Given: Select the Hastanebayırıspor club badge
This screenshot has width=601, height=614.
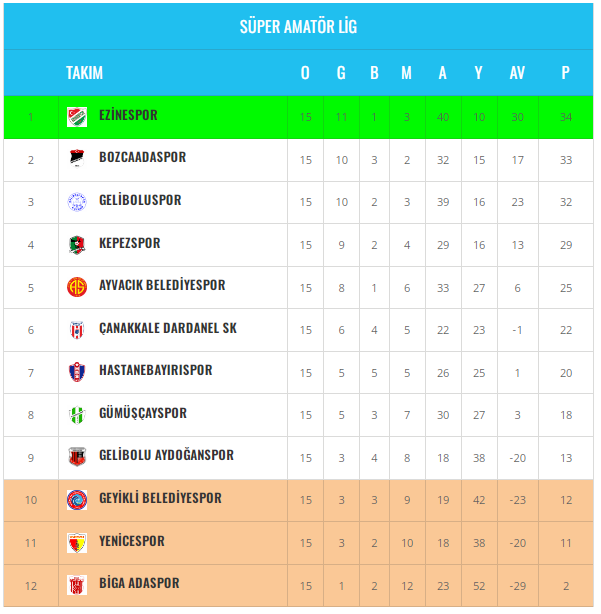Looking at the screenshot, I should tap(77, 371).
